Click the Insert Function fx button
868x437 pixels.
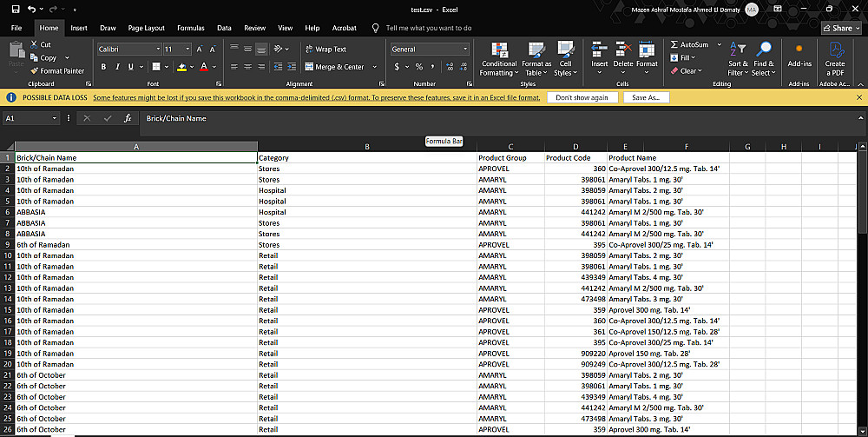point(128,118)
